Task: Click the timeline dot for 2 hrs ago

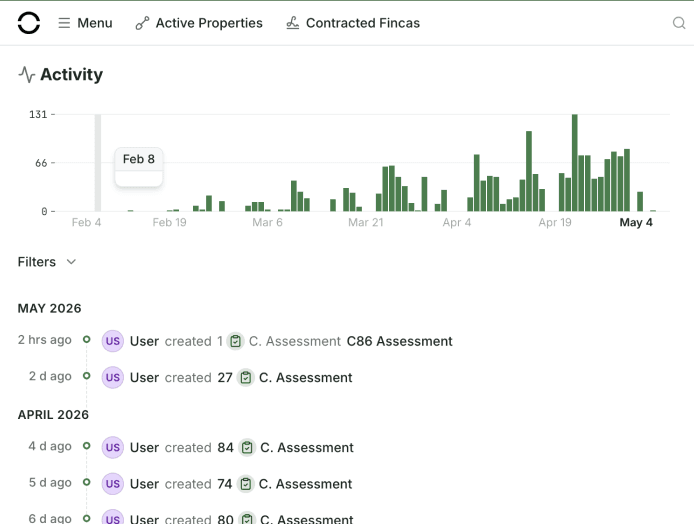Action: [87, 339]
